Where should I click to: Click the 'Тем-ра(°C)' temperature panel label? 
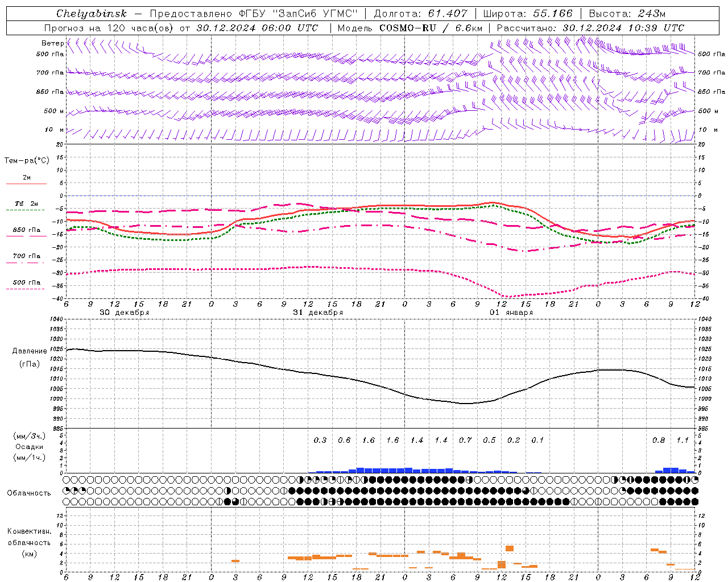tap(27, 161)
